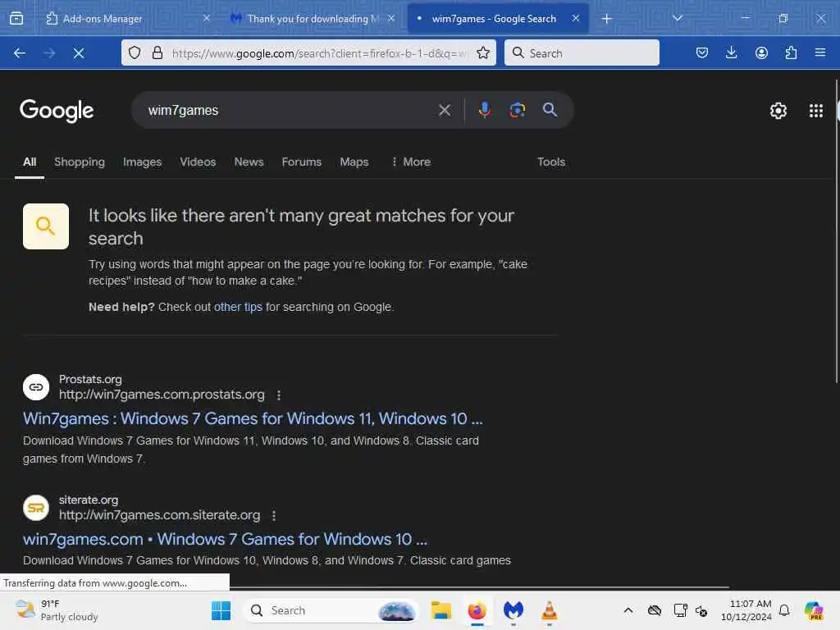Focus the Firefox toolbar Search box
Screen dimensions: 840x630
coord(582,52)
